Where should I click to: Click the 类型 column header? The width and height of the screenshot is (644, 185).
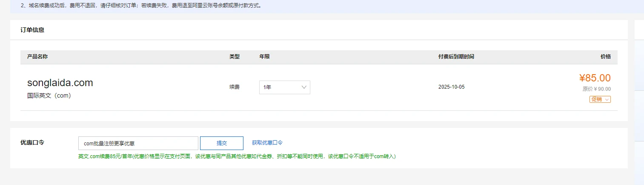point(235,57)
